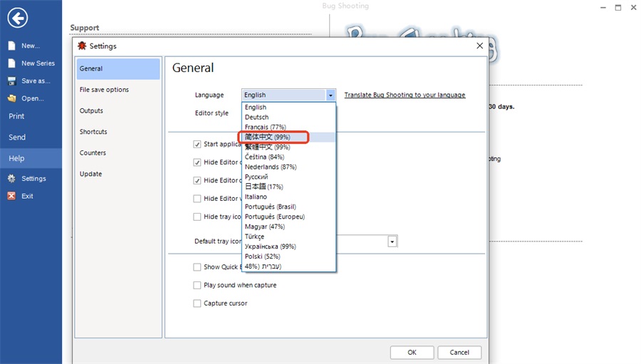
Task: Click New... label in sidebar
Action: 31,46
